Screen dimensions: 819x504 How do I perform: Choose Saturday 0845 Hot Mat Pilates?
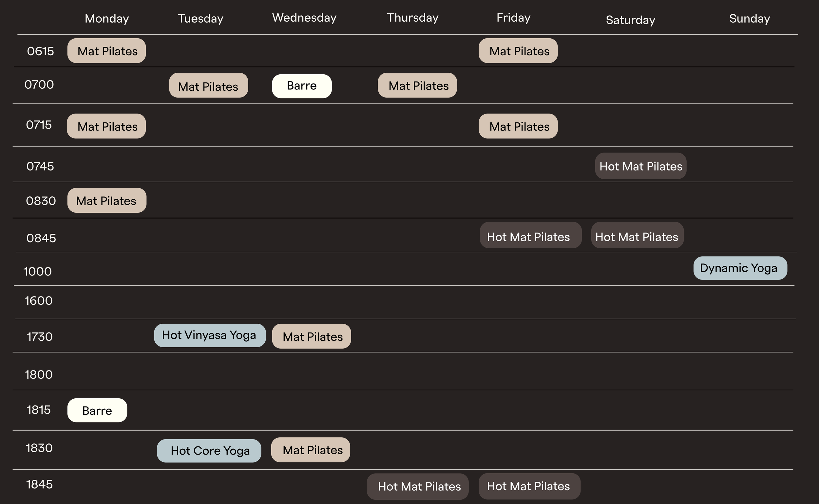tap(637, 235)
